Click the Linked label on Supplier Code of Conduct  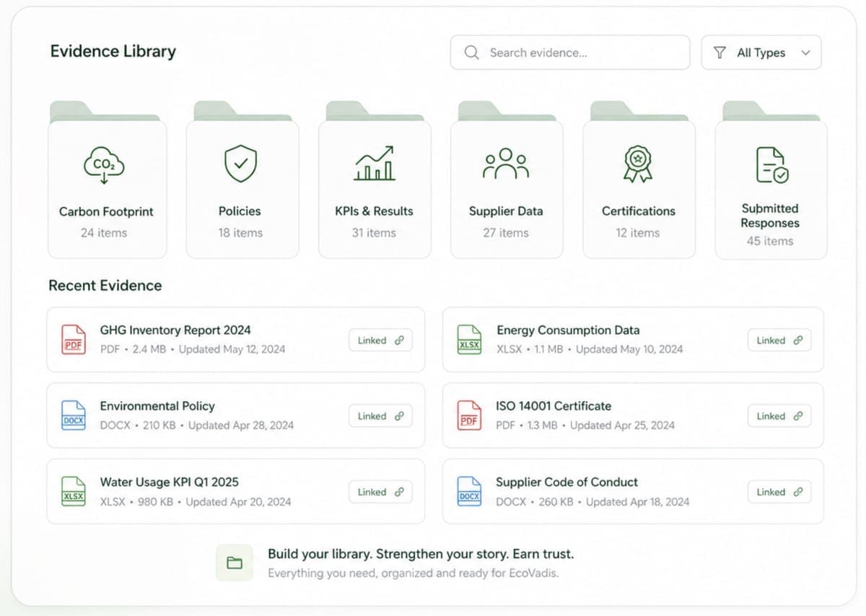(771, 492)
